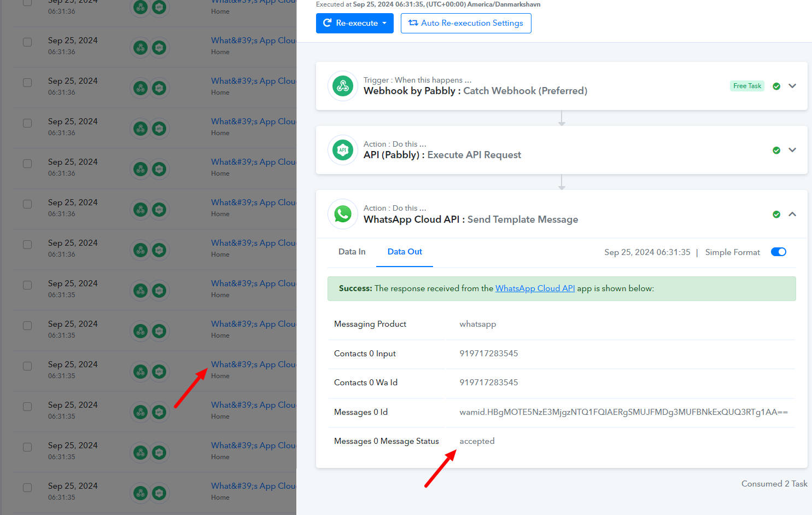
Task: Click the API (Pabbly) step icon
Action: coord(343,150)
